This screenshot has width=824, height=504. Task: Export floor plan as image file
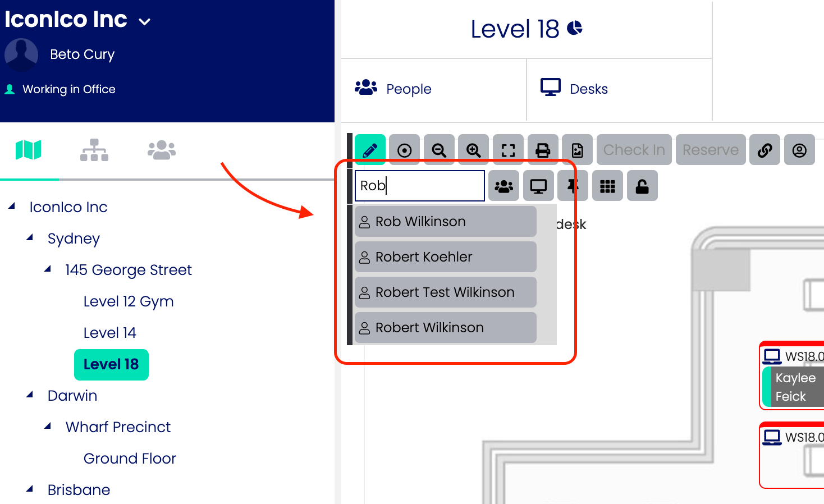coord(577,150)
